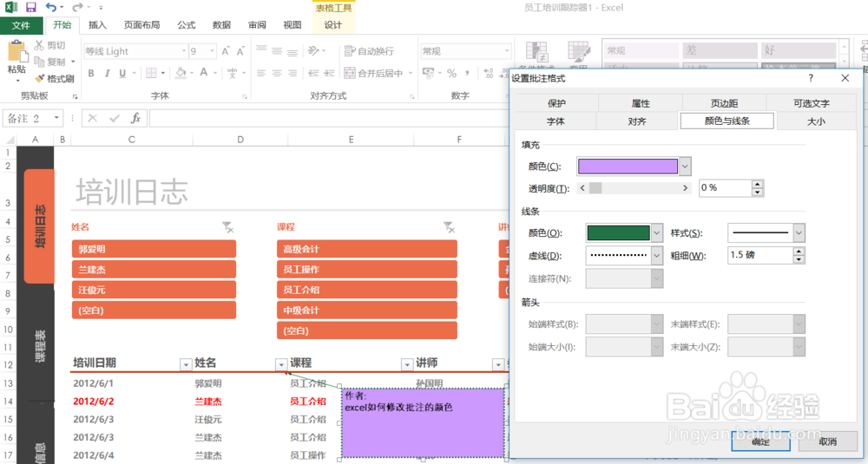Viewport: 868px width, 464px height.
Task: Toggle Bold formatting
Action: [91, 73]
